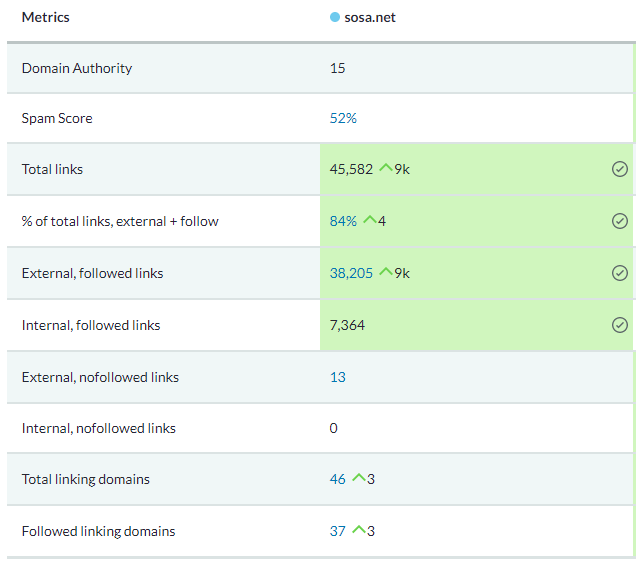Select the External, nofollowed links label

point(100,377)
